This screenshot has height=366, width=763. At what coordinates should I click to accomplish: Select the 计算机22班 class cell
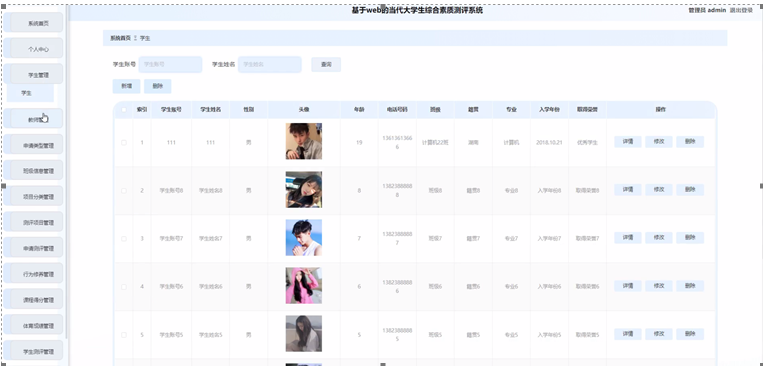tap(435, 143)
